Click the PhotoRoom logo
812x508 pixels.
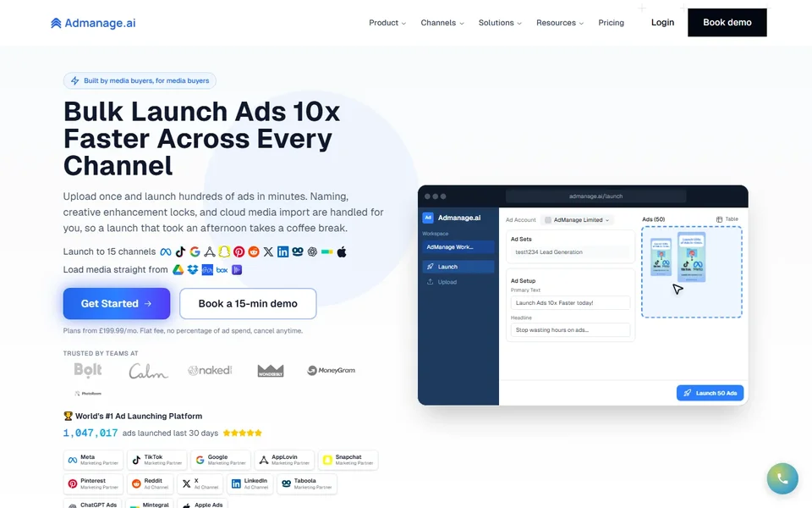88,394
